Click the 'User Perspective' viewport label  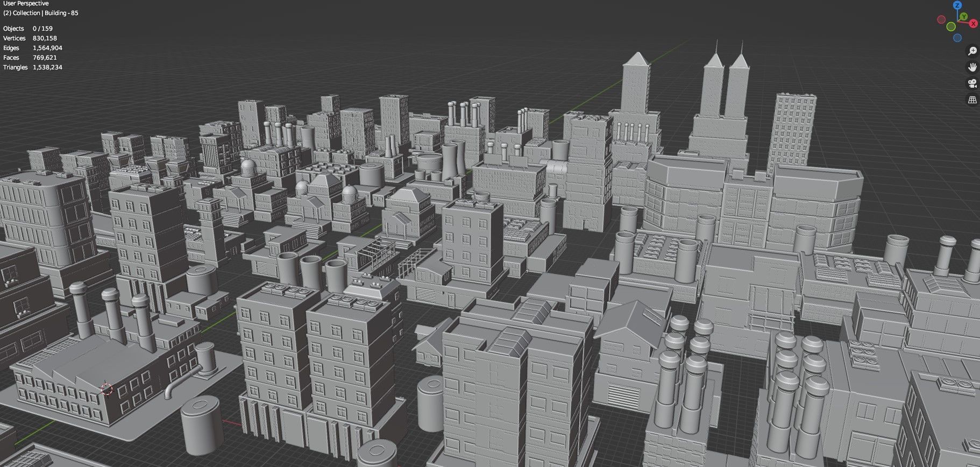tap(26, 3)
